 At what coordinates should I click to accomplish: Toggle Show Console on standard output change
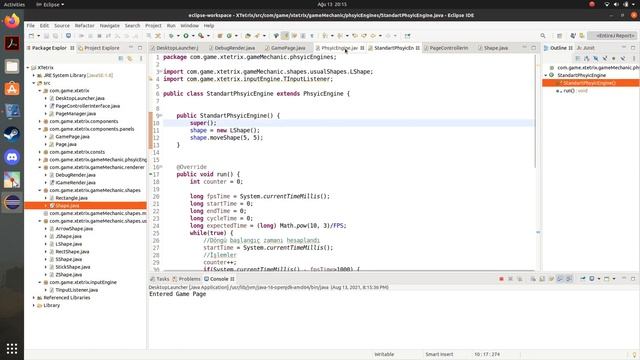560,279
